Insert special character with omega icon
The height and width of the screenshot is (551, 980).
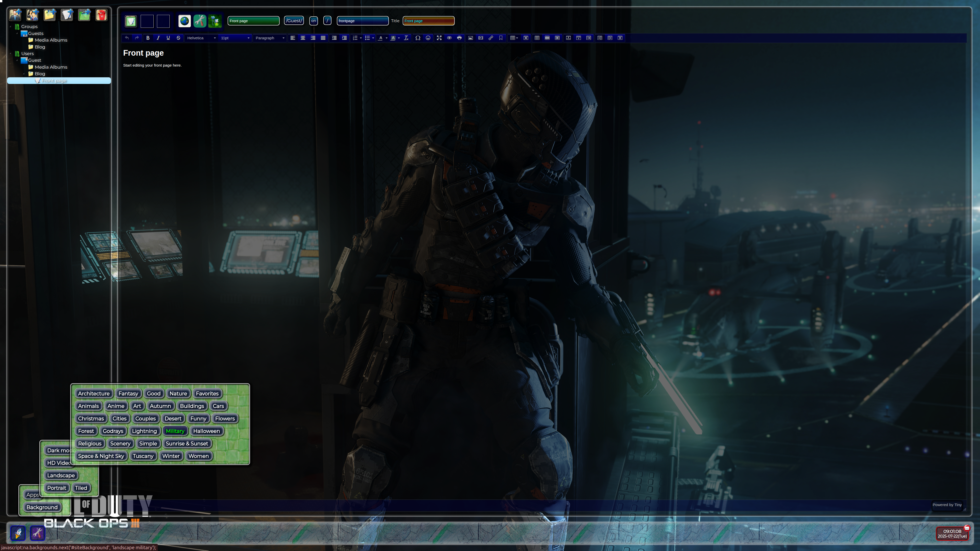coord(418,38)
